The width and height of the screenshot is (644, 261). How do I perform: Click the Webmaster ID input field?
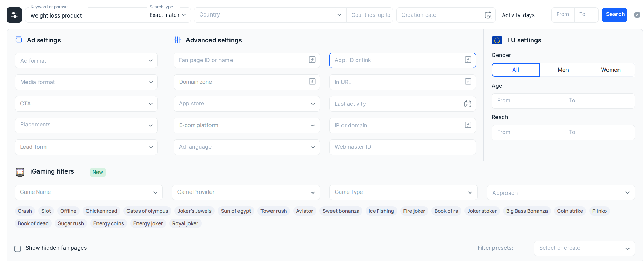(402, 147)
